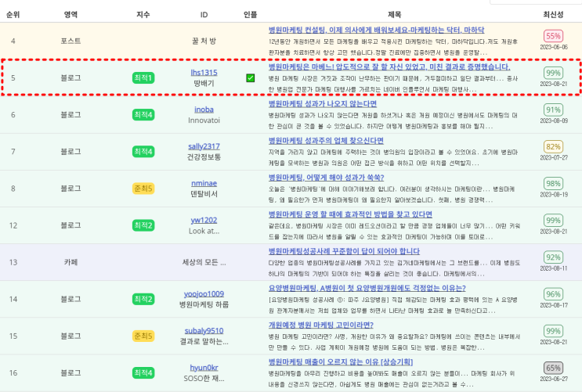Click the '결과로 말하는...' blog name
This screenshot has width=582, height=392.
(x=204, y=341)
